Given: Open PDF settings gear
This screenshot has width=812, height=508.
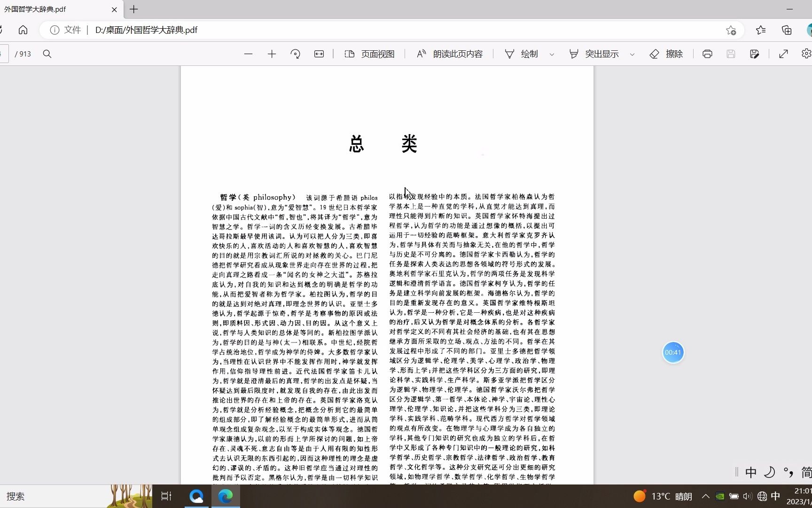Looking at the screenshot, I should (x=806, y=54).
